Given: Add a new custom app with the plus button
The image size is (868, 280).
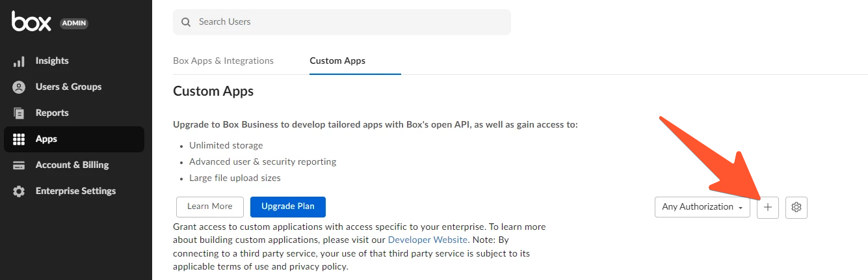Looking at the screenshot, I should [x=768, y=207].
